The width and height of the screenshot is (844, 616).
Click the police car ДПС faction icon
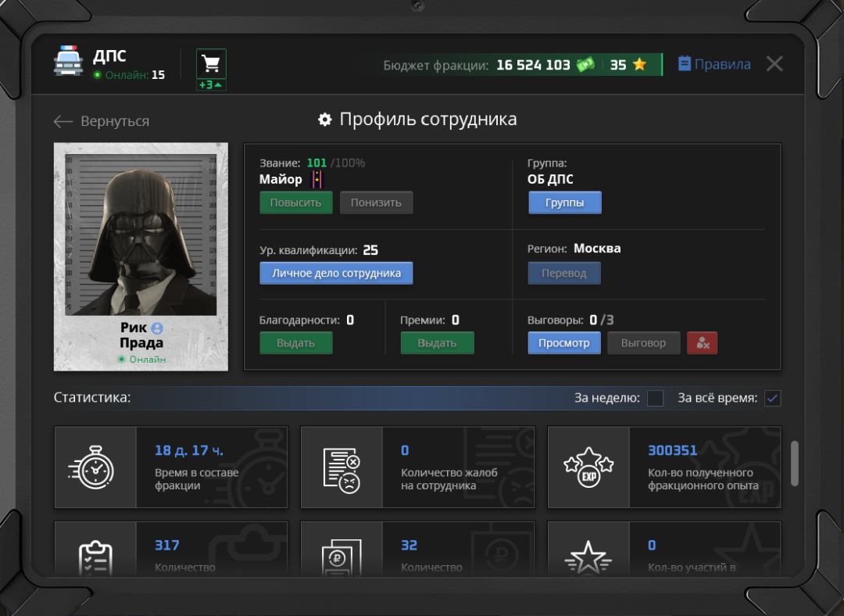click(68, 60)
